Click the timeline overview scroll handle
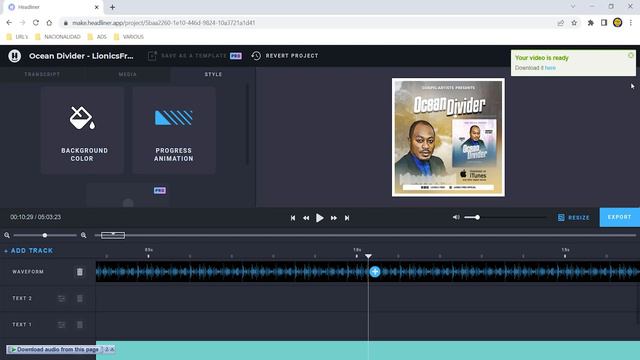The height and width of the screenshot is (360, 640). (x=113, y=235)
